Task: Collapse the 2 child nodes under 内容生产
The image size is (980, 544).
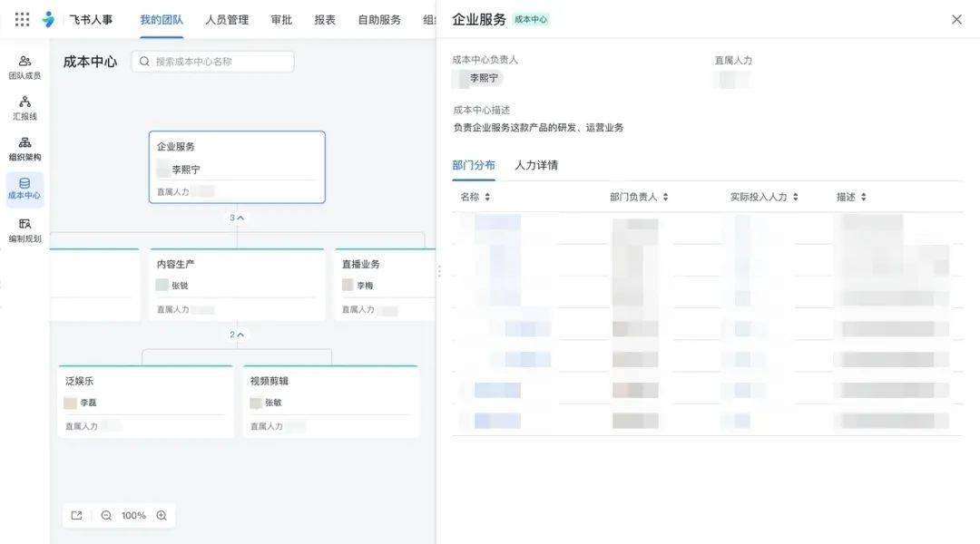Action: click(237, 335)
